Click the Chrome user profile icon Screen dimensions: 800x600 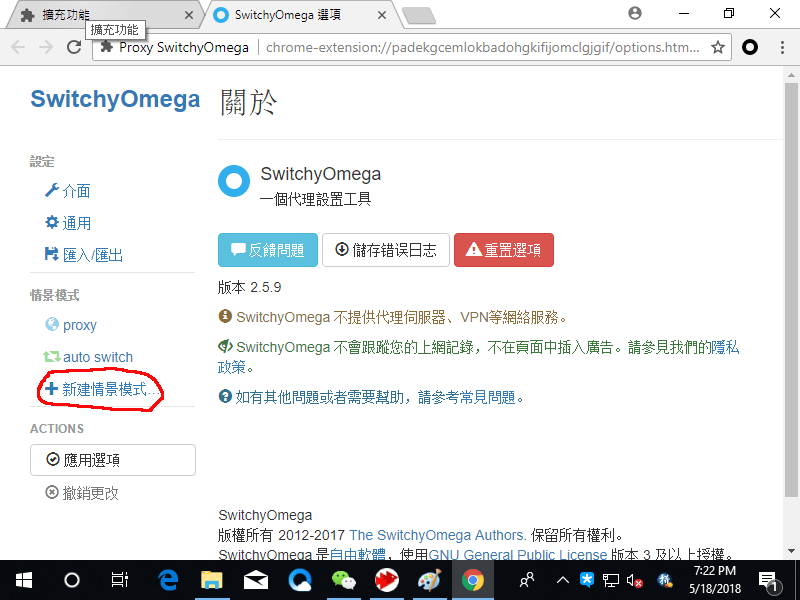[635, 13]
